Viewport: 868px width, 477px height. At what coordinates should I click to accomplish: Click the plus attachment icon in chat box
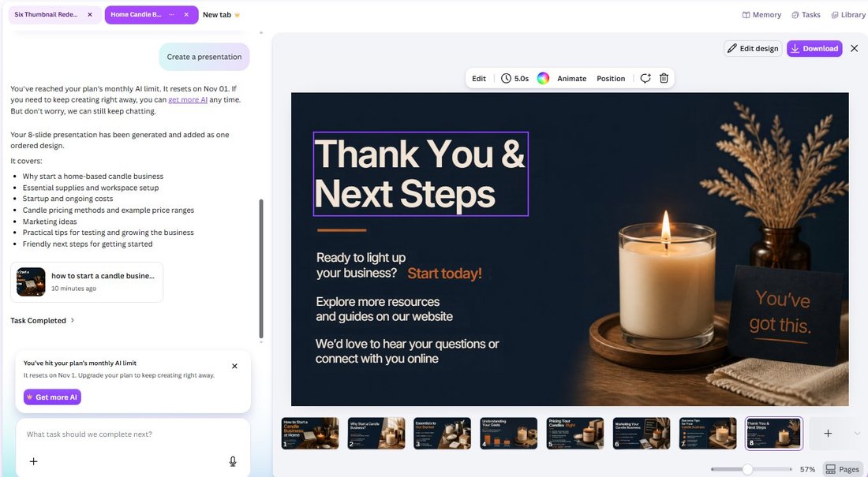34,461
